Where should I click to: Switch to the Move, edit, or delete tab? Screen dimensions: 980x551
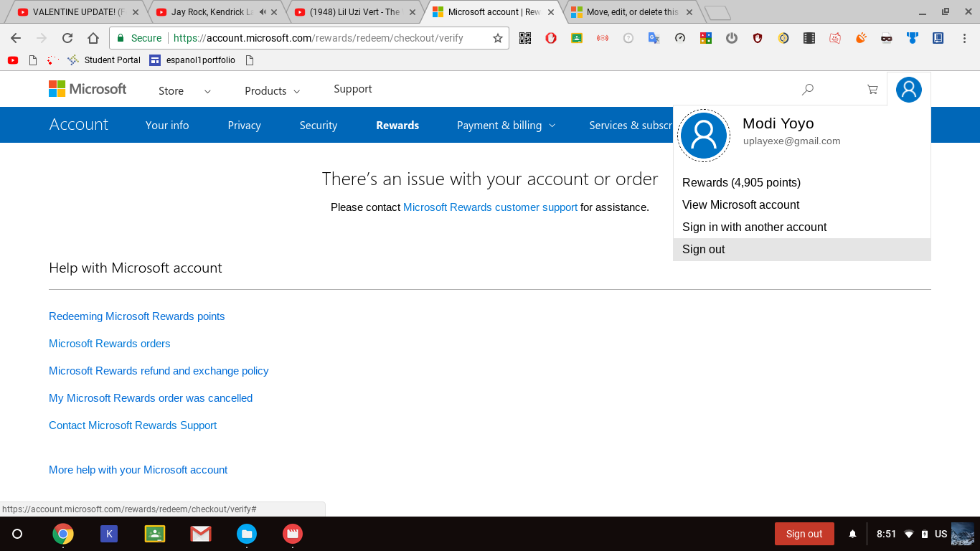click(x=631, y=12)
